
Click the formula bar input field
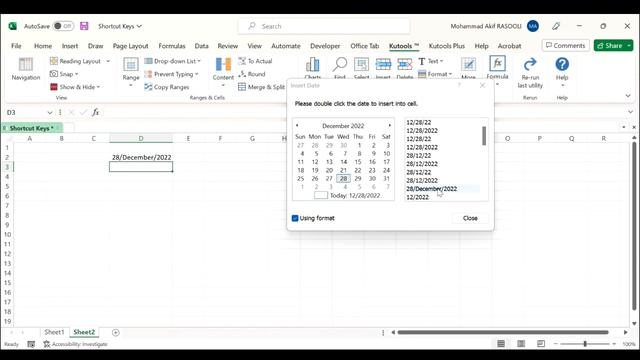click(x=363, y=112)
